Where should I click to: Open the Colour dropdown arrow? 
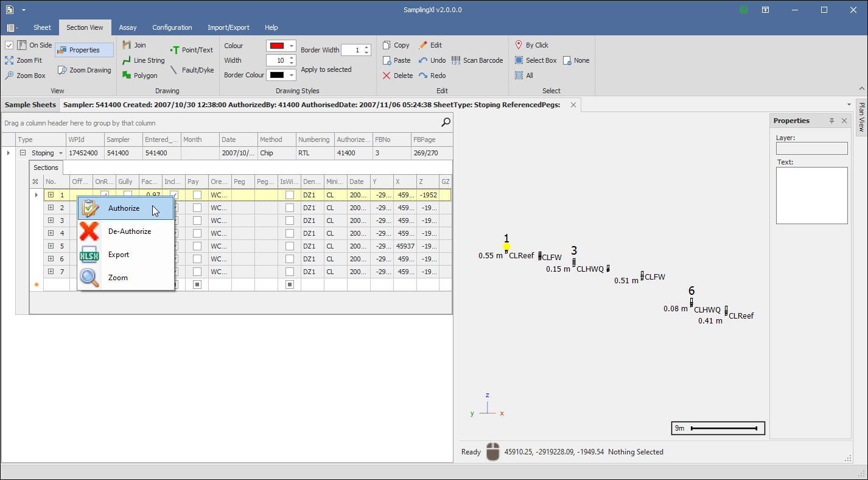tap(292, 46)
